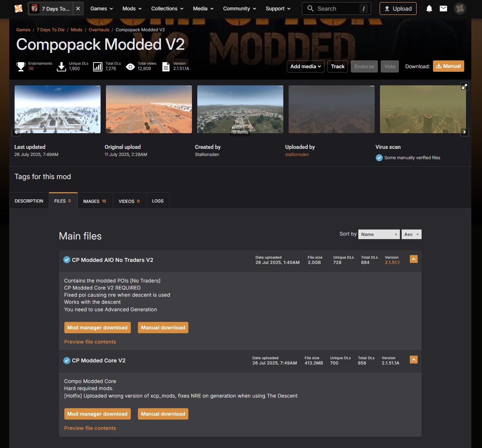The width and height of the screenshot is (482, 448).
Task: Show next gallery images arrow
Action: pos(465,132)
